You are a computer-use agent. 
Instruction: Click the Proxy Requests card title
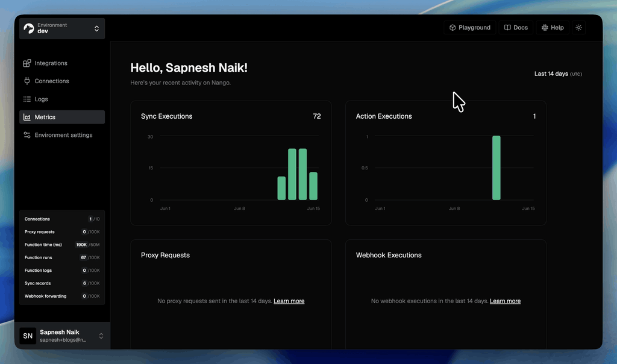tap(165, 255)
